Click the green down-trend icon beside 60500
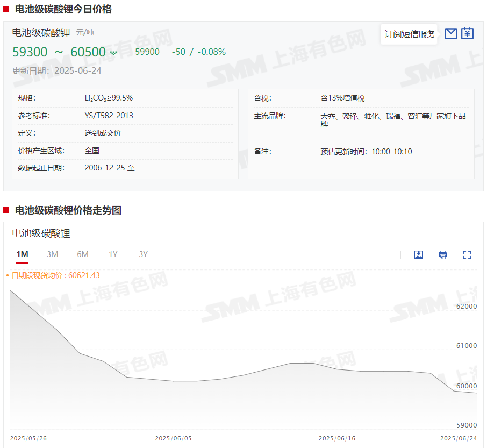 [x=113, y=53]
